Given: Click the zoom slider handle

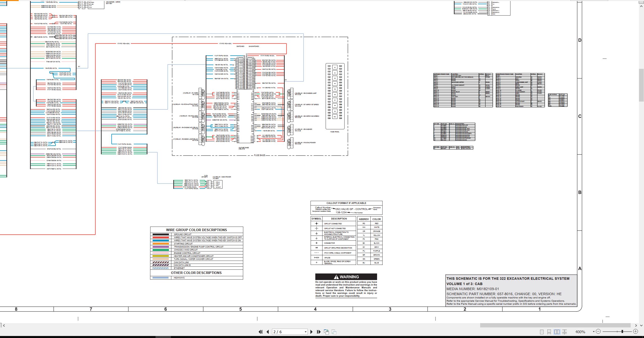Looking at the screenshot, I should tap(622, 331).
